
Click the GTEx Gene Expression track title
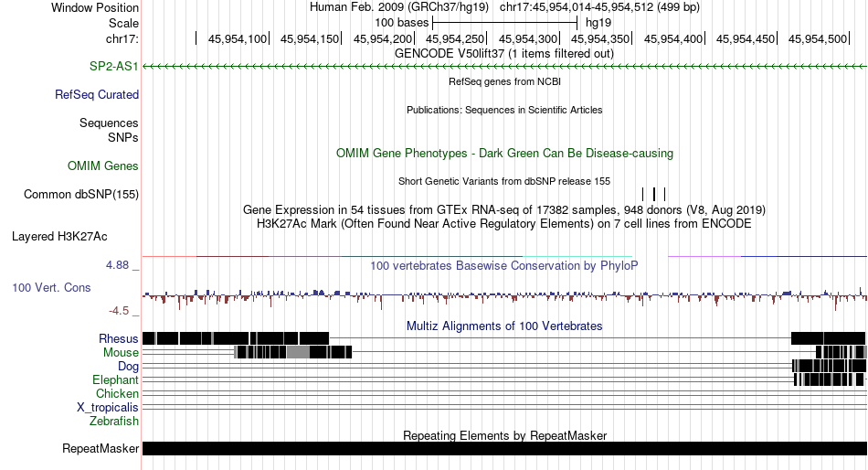coord(504,209)
